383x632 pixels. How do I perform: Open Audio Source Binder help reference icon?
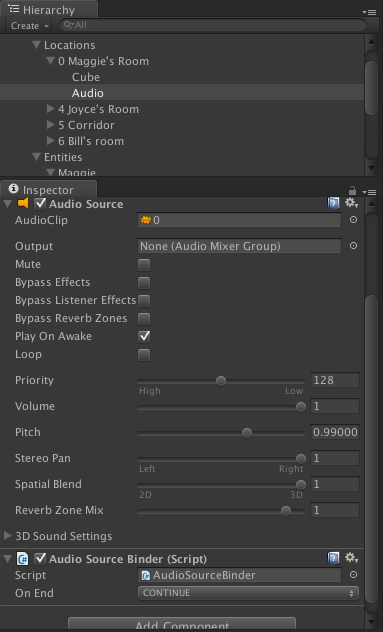point(333,558)
